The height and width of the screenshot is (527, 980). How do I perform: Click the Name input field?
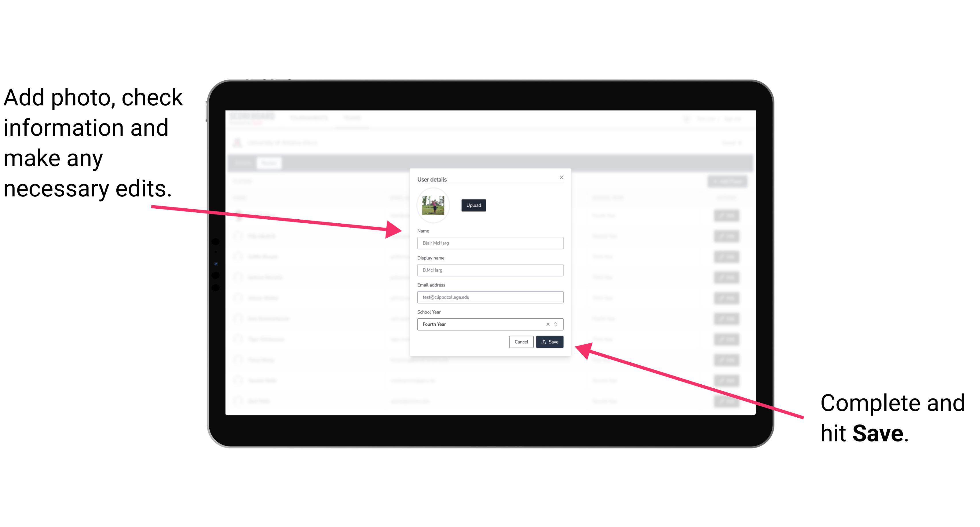click(490, 243)
